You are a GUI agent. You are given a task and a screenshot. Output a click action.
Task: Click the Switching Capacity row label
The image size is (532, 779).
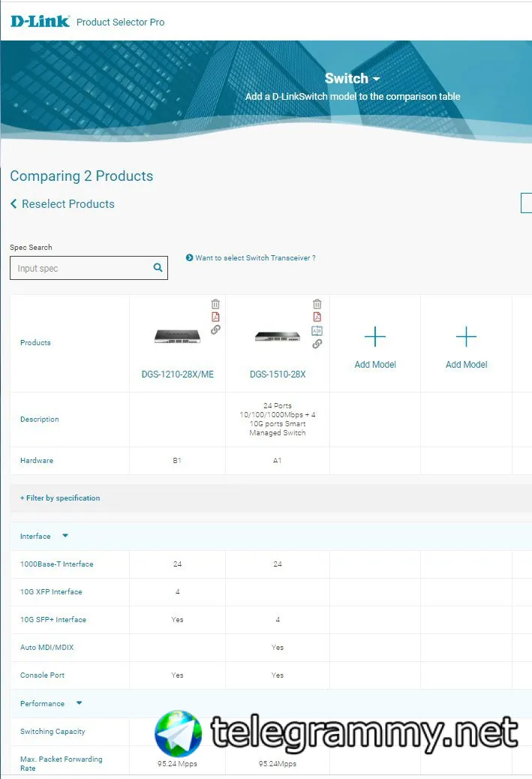coord(53,731)
